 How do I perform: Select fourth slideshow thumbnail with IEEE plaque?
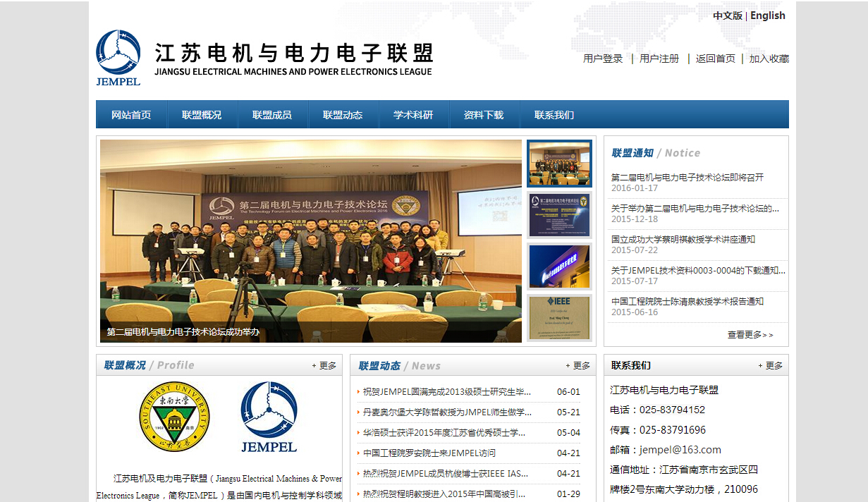[560, 318]
